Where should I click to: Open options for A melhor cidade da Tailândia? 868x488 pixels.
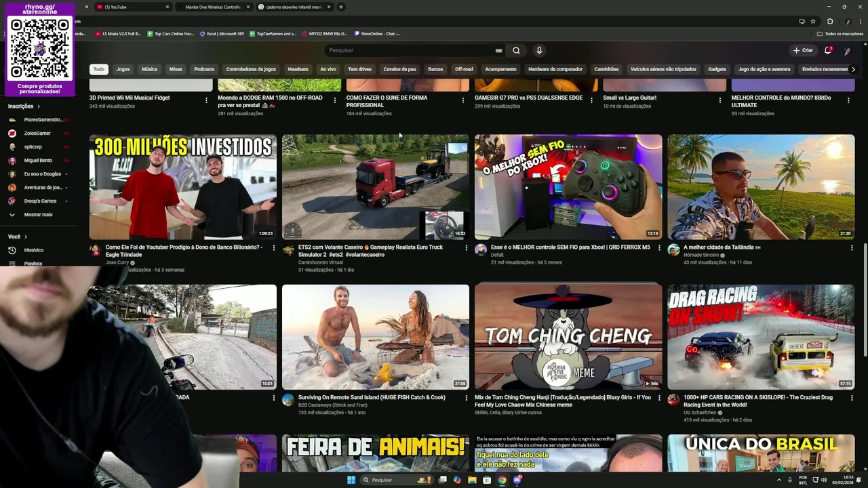point(852,248)
